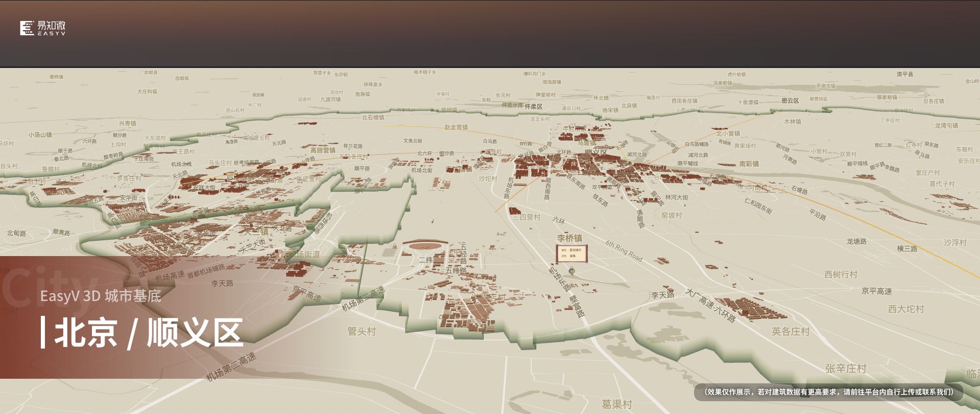Select the 北石槽镇 town label
The width and height of the screenshot is (980, 414).
click(373, 118)
